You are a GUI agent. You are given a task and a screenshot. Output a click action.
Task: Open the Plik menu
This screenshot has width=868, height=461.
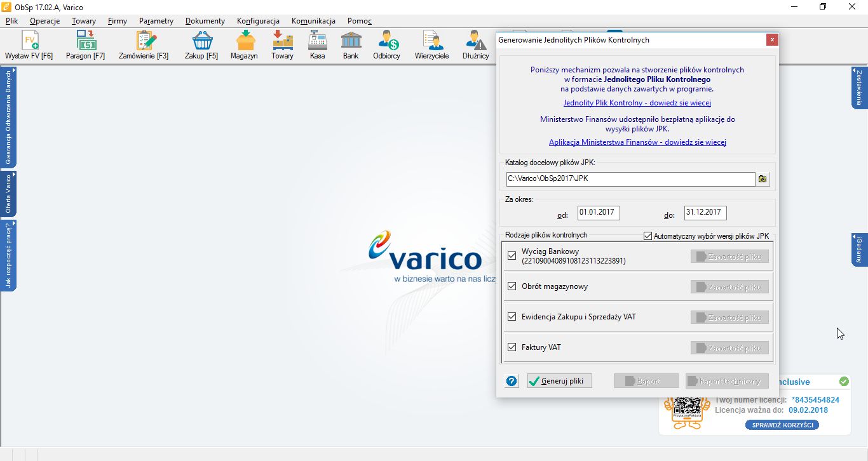(11, 21)
